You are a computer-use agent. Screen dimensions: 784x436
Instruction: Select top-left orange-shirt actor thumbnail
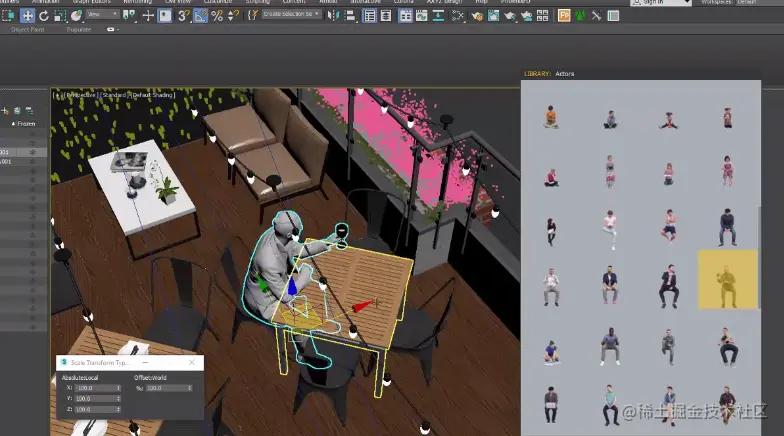(550, 117)
